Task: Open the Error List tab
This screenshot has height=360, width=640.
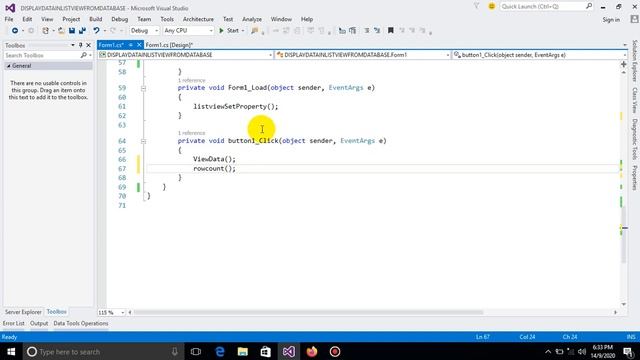Action: 13,323
